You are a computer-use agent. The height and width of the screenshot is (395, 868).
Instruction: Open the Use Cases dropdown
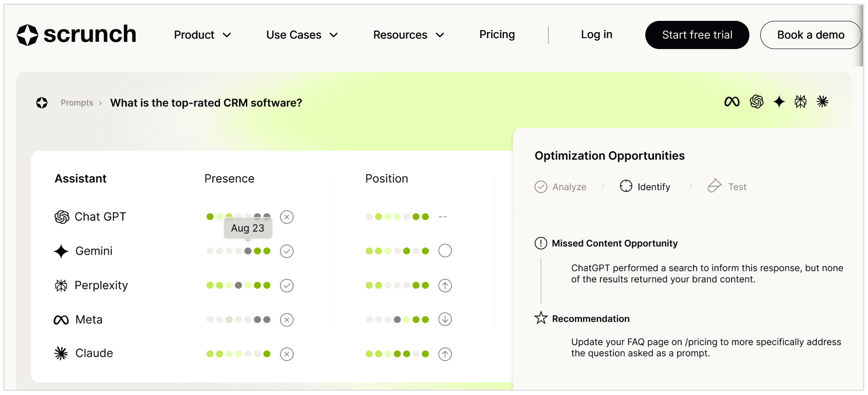pyautogui.click(x=302, y=35)
